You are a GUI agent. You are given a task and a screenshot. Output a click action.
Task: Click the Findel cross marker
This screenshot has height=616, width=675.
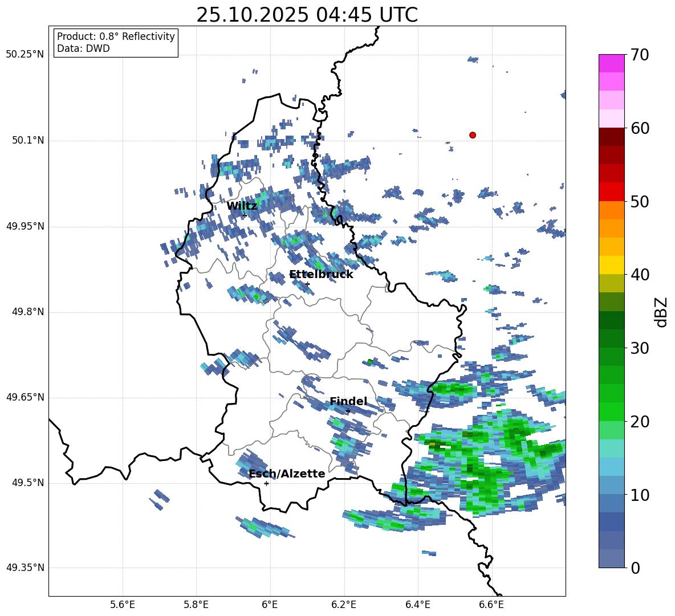(x=348, y=411)
